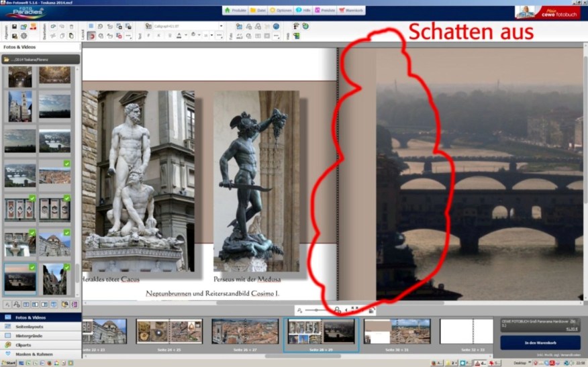Viewport: 588px width, 367px height.
Task: Select the Seitenlayouts tab
Action: click(40, 327)
